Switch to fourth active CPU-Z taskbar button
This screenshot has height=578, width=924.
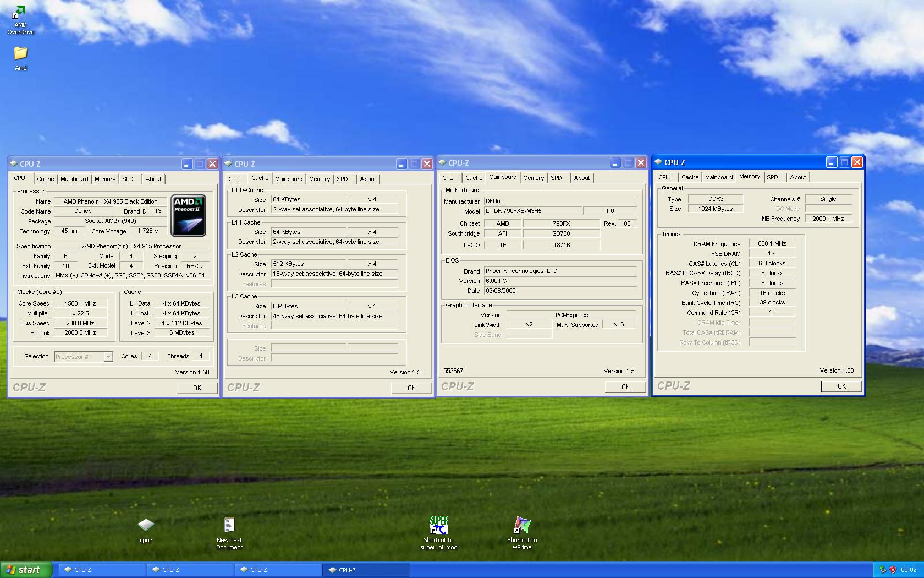pyautogui.click(x=366, y=570)
